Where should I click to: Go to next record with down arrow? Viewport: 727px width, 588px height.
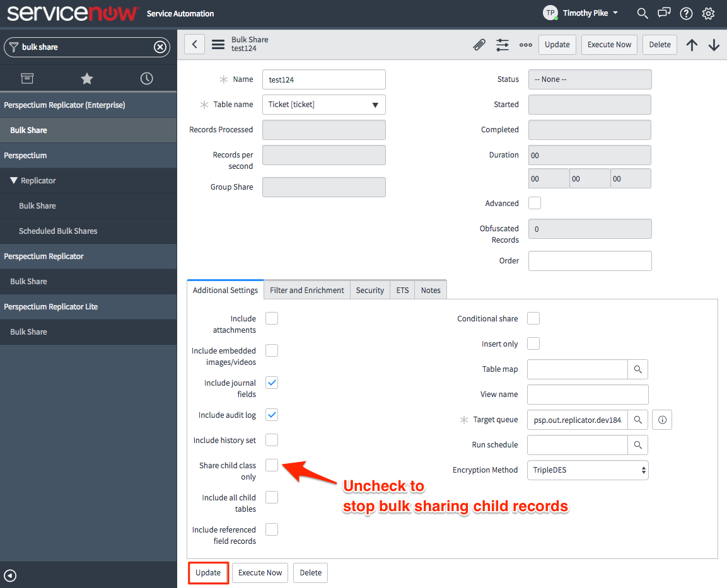point(714,45)
